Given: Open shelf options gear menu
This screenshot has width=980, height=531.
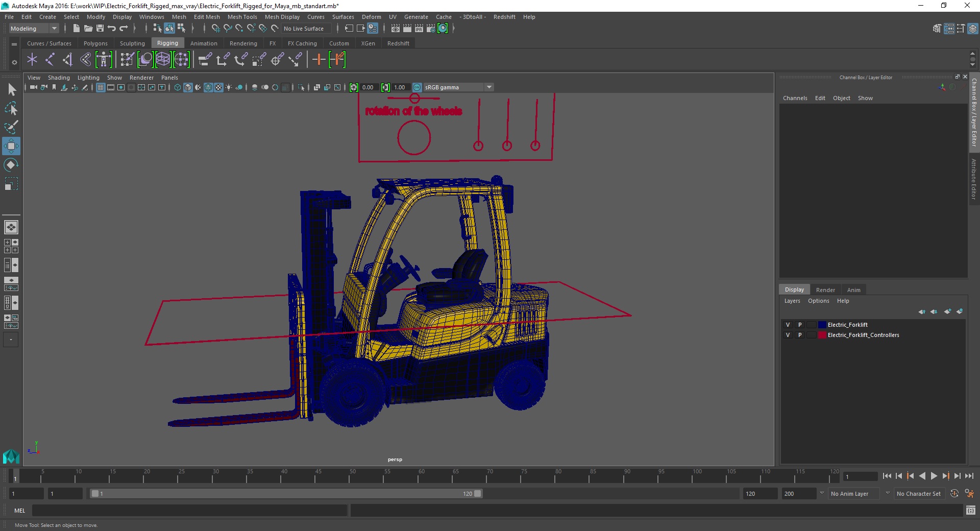Looking at the screenshot, I should (x=14, y=62).
